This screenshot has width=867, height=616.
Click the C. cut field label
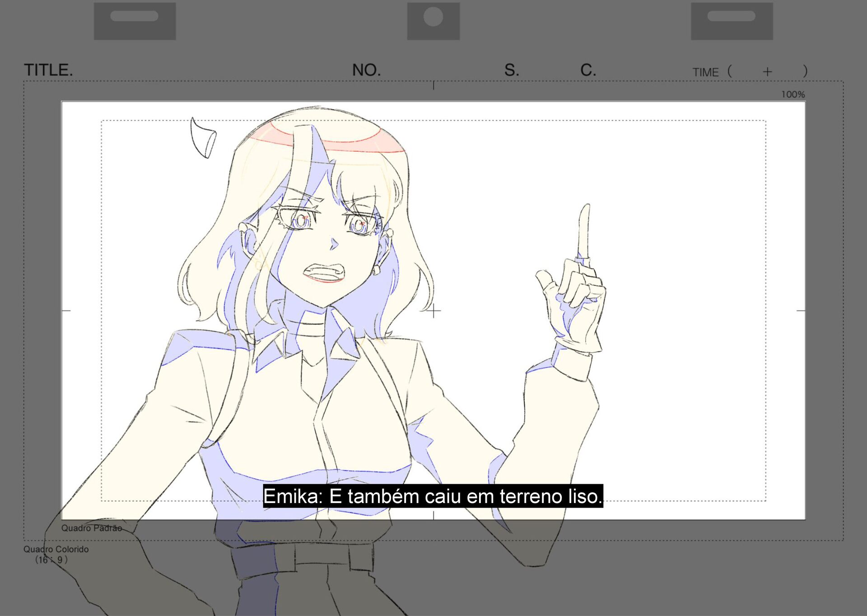(x=588, y=70)
